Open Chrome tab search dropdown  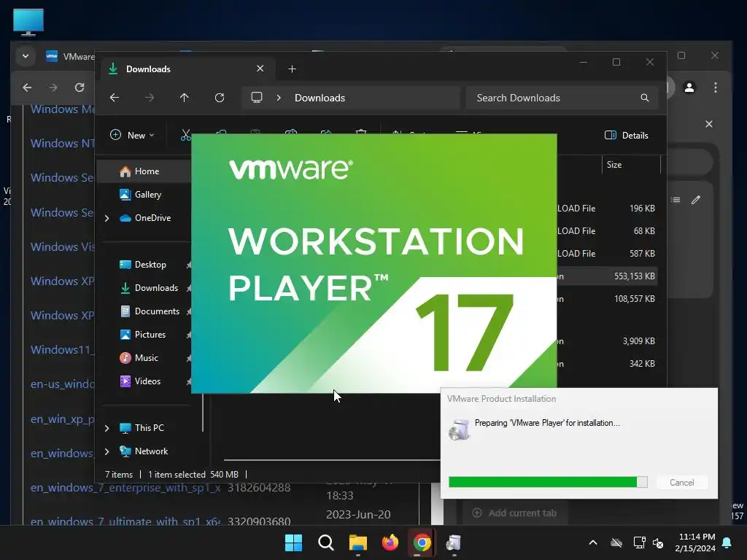26,56
